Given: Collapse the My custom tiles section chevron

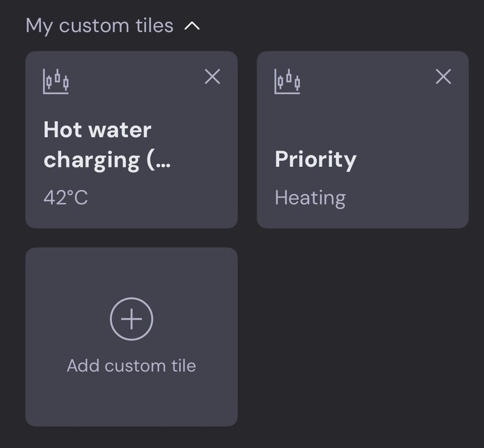Looking at the screenshot, I should (x=192, y=26).
